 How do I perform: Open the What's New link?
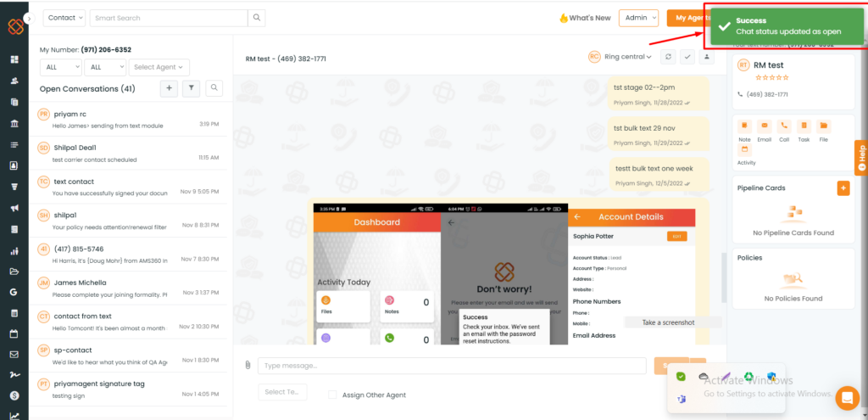[585, 18]
